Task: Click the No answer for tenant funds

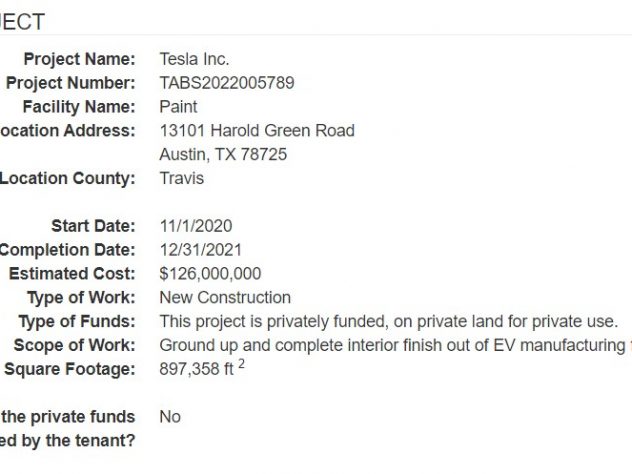Action: click(x=170, y=417)
